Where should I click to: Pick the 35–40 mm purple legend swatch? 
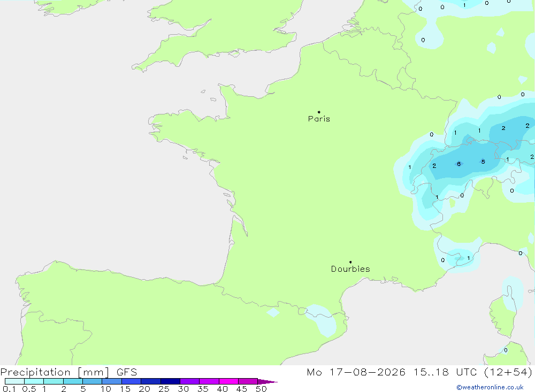tap(209, 381)
